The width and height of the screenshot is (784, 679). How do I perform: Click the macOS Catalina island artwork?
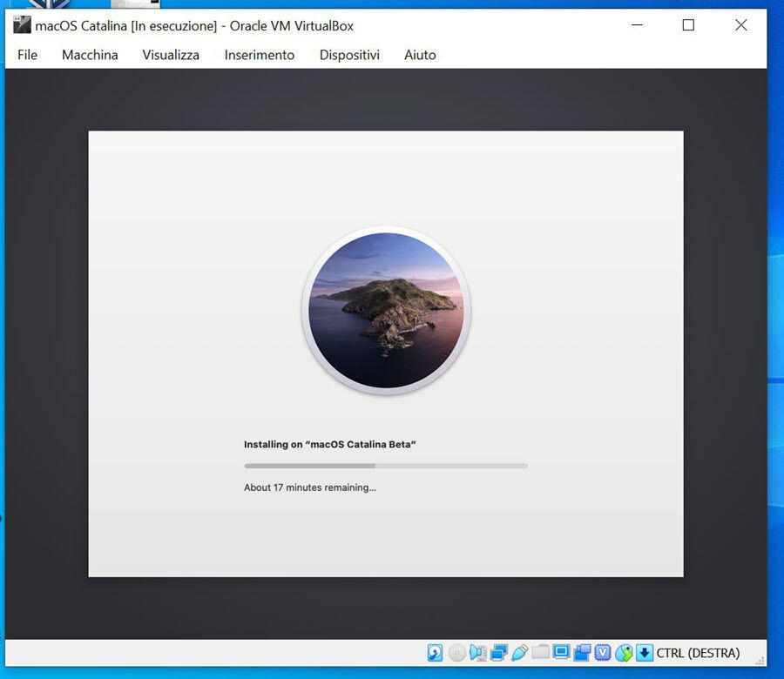point(386,310)
